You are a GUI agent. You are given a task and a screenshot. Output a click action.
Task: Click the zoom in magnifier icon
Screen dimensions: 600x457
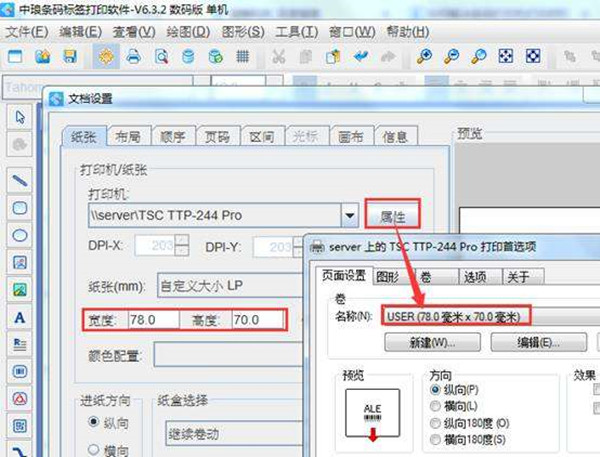[425, 57]
